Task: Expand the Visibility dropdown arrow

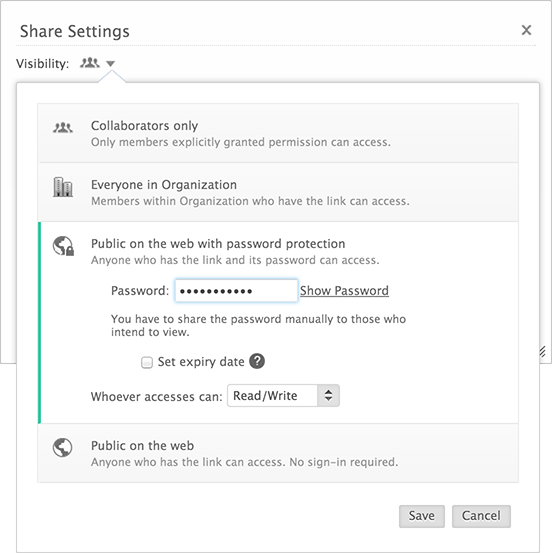Action: point(110,64)
